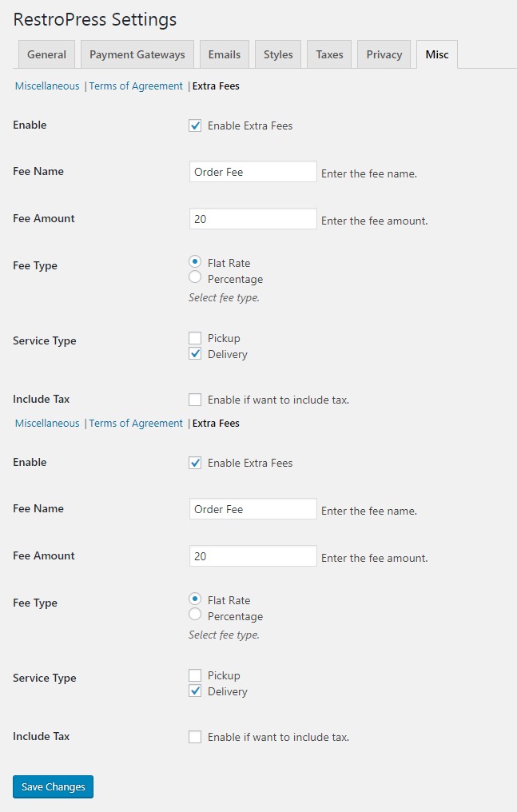Select the Taxes tab
Image resolution: width=517 pixels, height=812 pixels.
(x=329, y=54)
